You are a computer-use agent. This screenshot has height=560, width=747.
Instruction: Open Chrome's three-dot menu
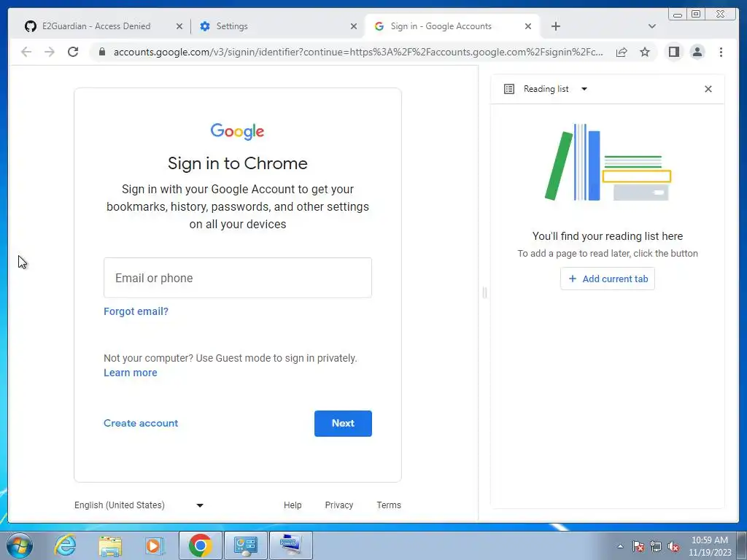point(721,52)
